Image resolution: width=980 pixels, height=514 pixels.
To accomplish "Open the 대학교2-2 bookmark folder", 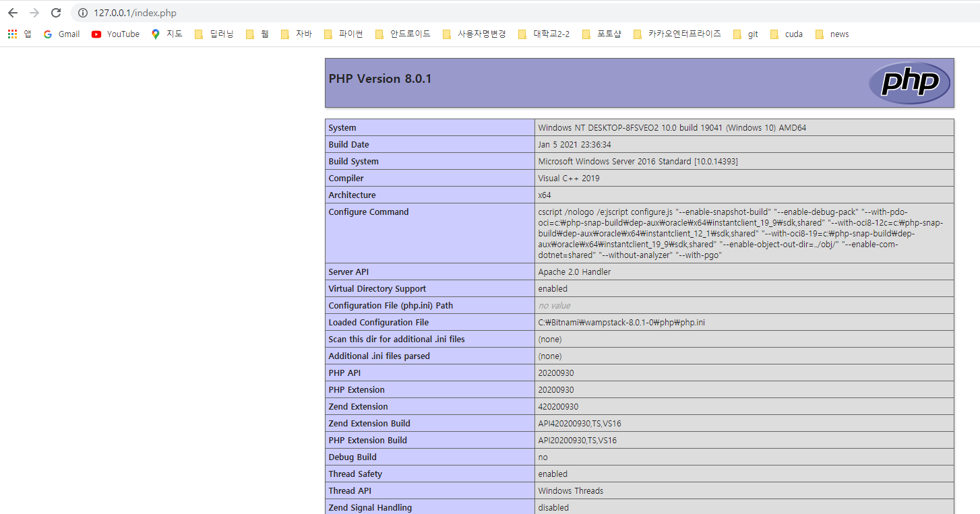I will [x=544, y=34].
